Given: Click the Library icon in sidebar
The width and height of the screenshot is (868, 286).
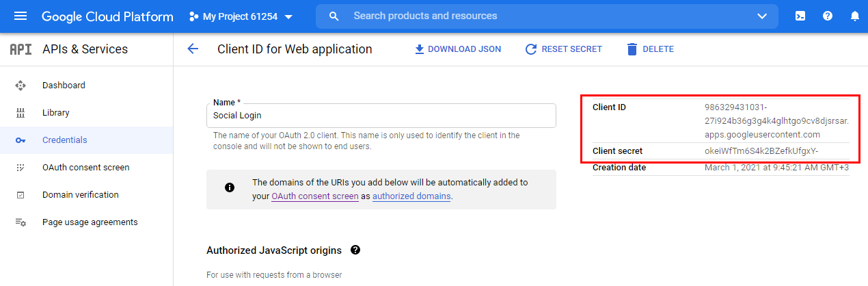Looking at the screenshot, I should pyautogui.click(x=21, y=113).
